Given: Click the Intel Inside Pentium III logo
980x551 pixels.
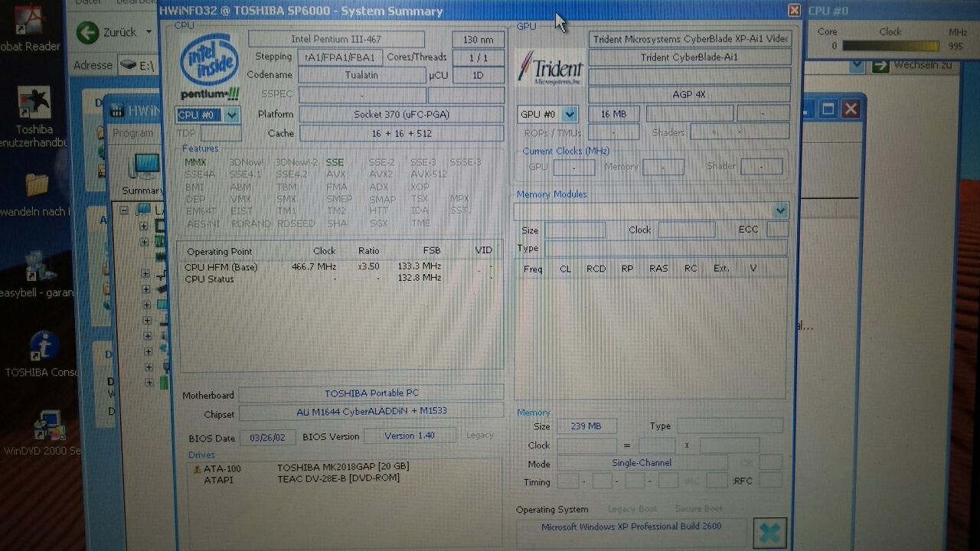Looking at the screenshot, I should (x=209, y=67).
